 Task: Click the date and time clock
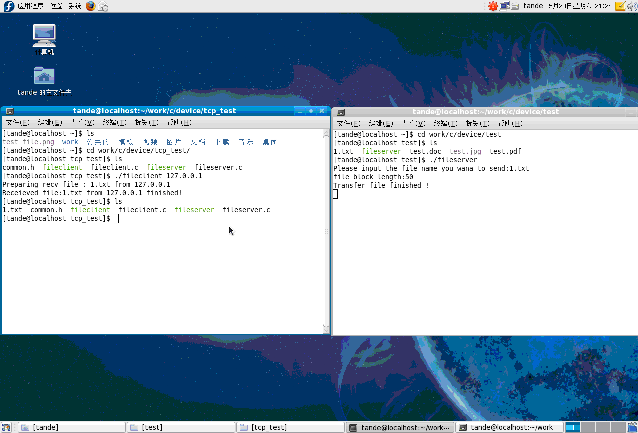[579, 6]
